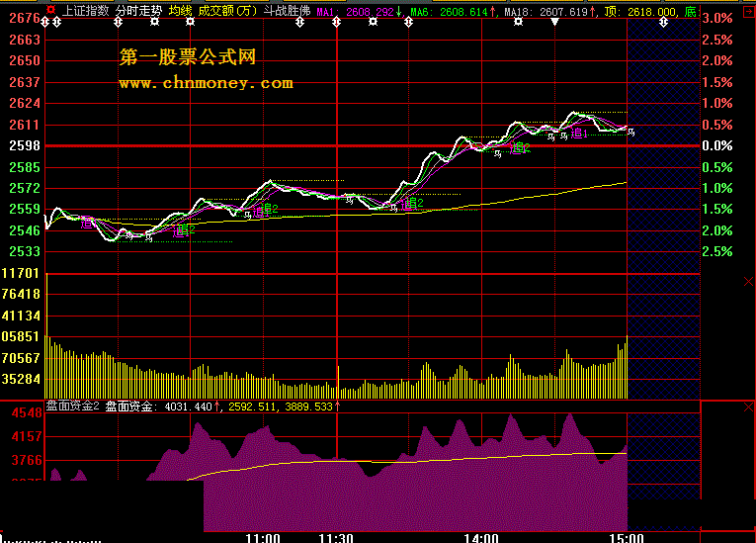
Task: Click the 14:00 time axis label
Action: point(481,538)
